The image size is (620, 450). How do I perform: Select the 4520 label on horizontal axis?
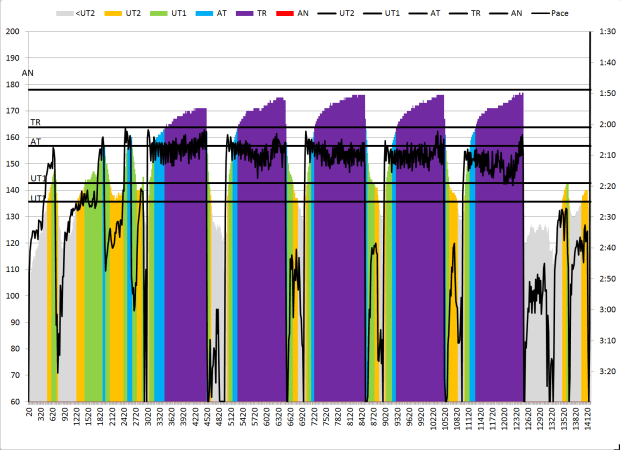209,423
